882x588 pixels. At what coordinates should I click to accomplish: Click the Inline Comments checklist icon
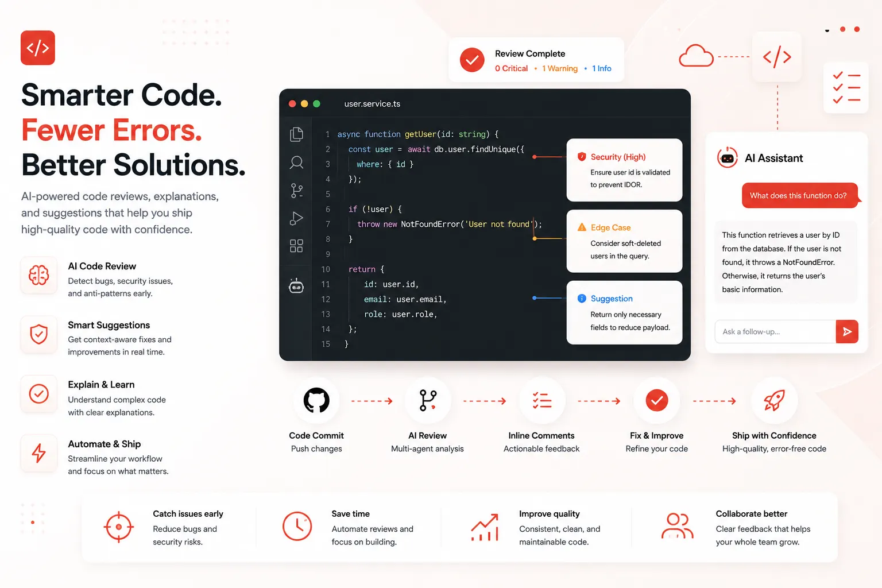[542, 400]
